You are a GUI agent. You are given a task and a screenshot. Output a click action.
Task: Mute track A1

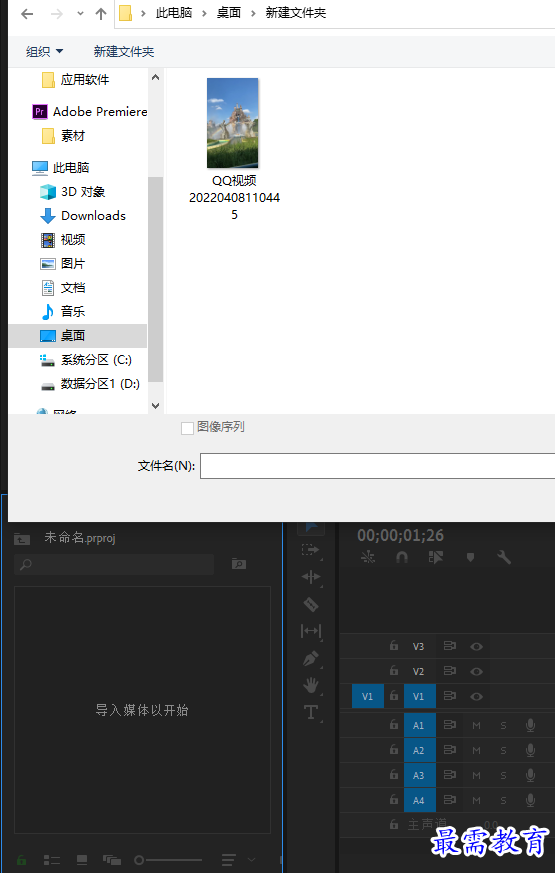pyautogui.click(x=477, y=725)
